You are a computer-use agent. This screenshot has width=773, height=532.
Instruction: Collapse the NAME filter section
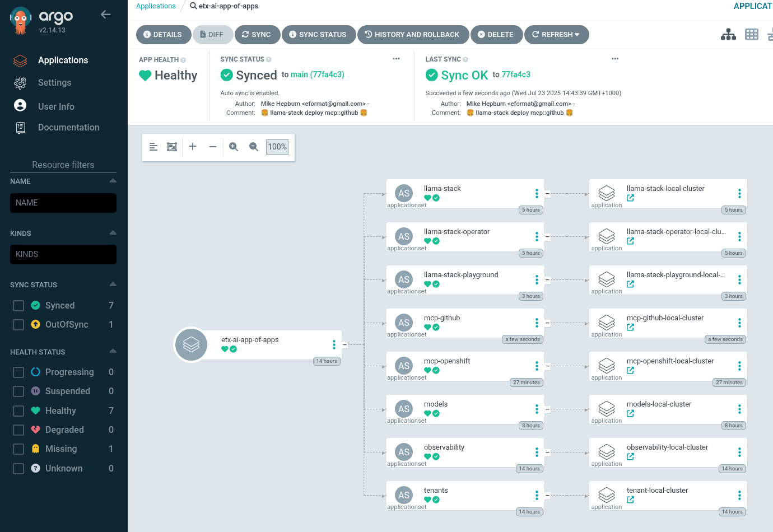point(113,181)
